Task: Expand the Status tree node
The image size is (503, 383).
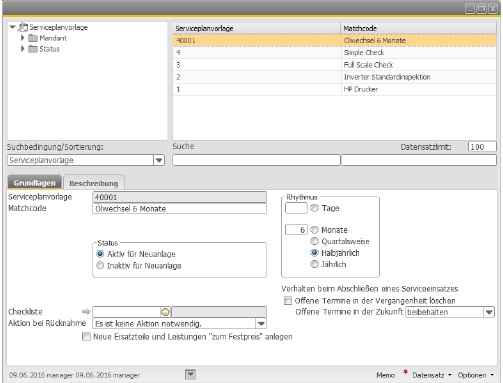Action: coord(23,49)
